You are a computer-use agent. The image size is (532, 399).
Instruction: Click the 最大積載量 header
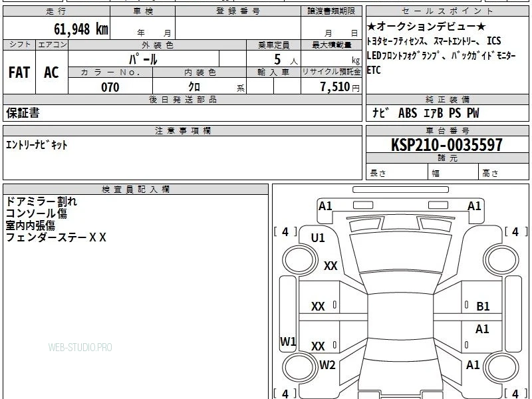(331, 45)
